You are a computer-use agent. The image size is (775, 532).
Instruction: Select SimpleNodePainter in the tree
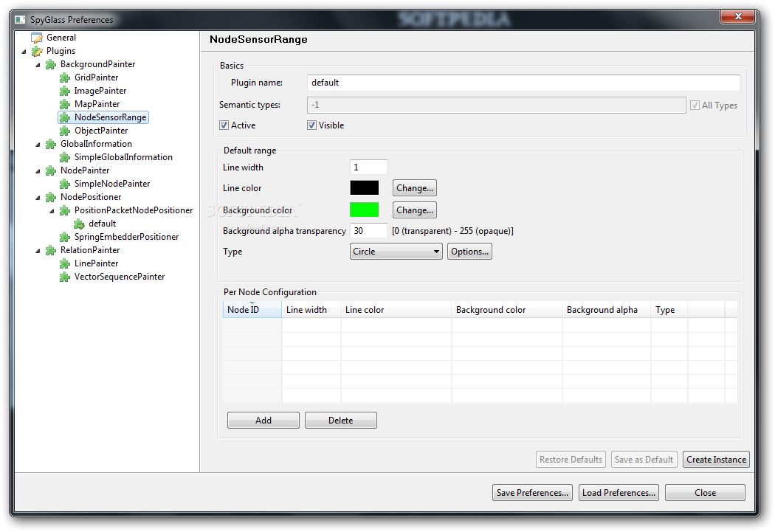[x=112, y=184]
